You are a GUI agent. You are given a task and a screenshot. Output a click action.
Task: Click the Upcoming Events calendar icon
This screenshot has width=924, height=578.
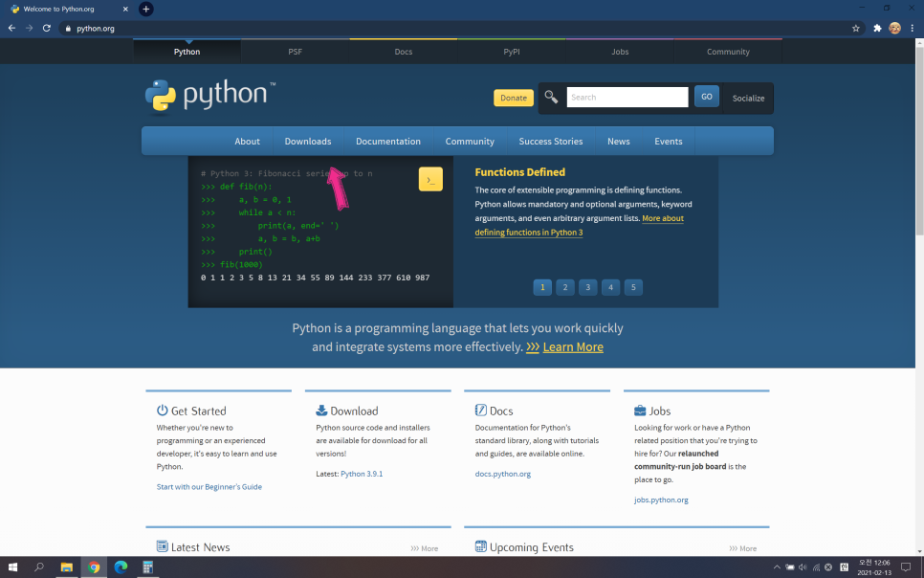click(481, 546)
